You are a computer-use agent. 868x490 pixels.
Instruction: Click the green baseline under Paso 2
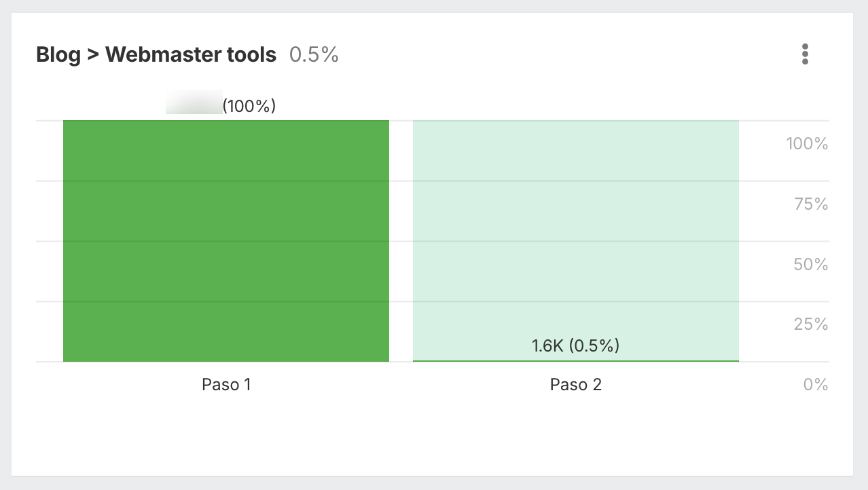coord(575,360)
